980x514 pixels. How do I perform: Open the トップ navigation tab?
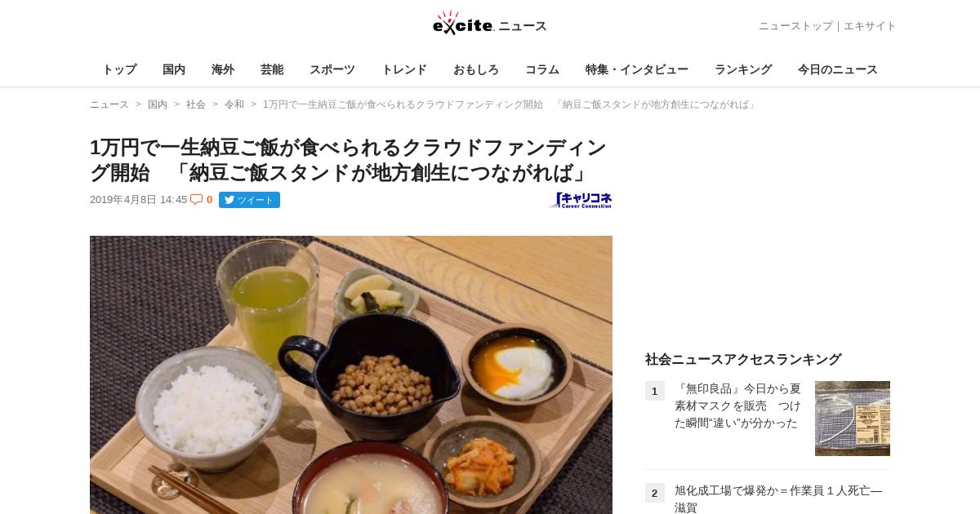tap(119, 69)
